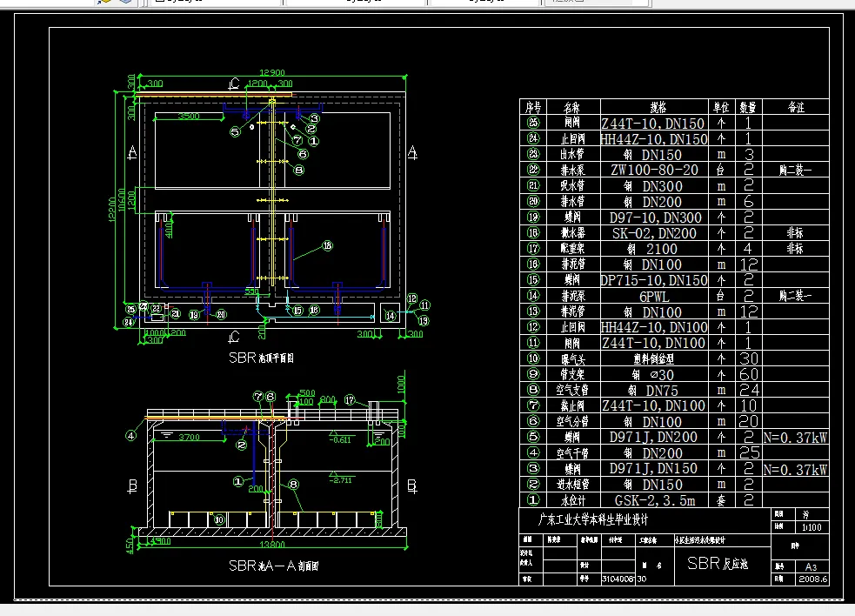The width and height of the screenshot is (855, 616).
Task: Click the 2008.6 date cell
Action: (x=812, y=579)
